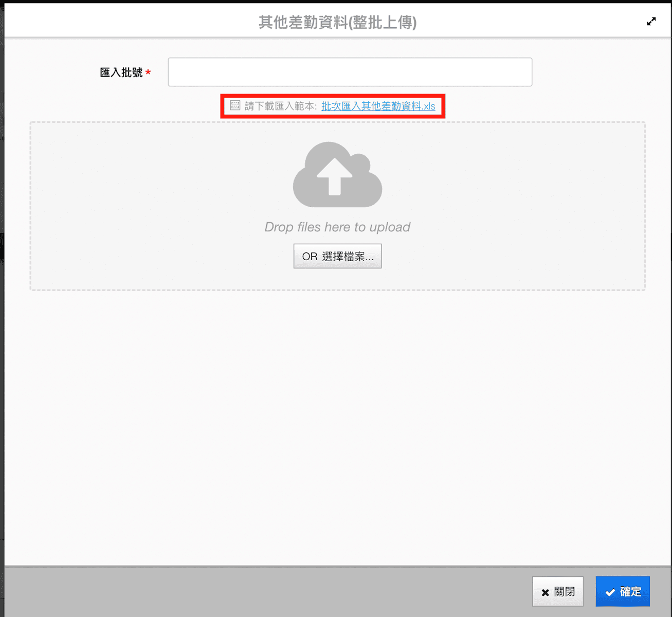Confirm the upload with the 確定 label
The height and width of the screenshot is (617, 672).
click(x=630, y=592)
